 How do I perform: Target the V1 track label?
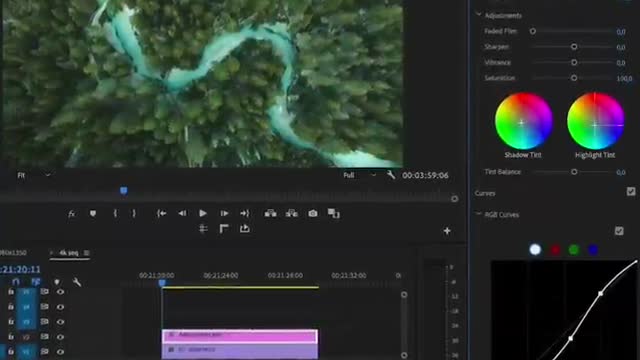point(26,351)
